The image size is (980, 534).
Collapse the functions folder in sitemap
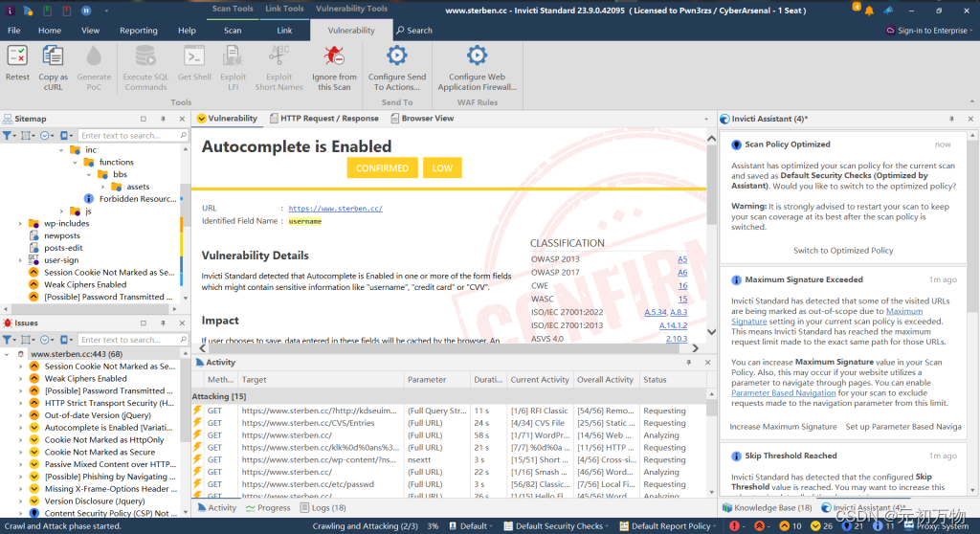tap(75, 162)
